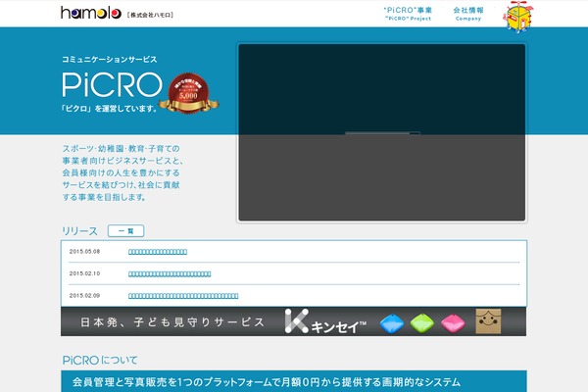
Task: Click the キンセイ K logo in banner
Action: coord(325,321)
